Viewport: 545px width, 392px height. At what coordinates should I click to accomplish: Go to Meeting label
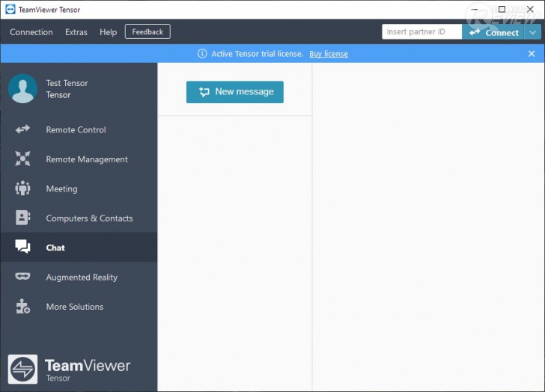pyautogui.click(x=62, y=189)
